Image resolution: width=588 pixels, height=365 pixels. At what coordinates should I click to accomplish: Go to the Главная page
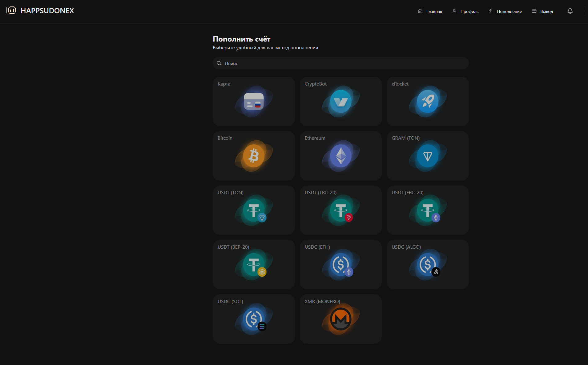(x=430, y=11)
